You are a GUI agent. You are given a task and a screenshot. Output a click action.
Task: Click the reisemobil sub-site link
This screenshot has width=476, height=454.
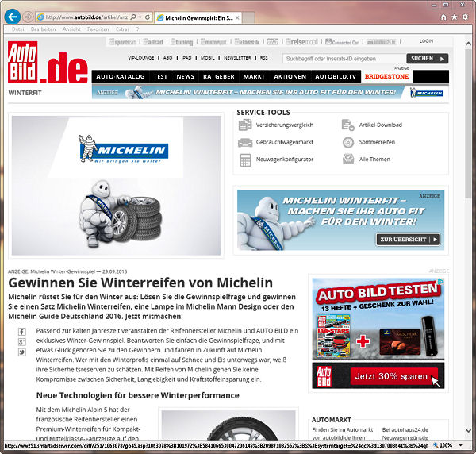(x=302, y=41)
